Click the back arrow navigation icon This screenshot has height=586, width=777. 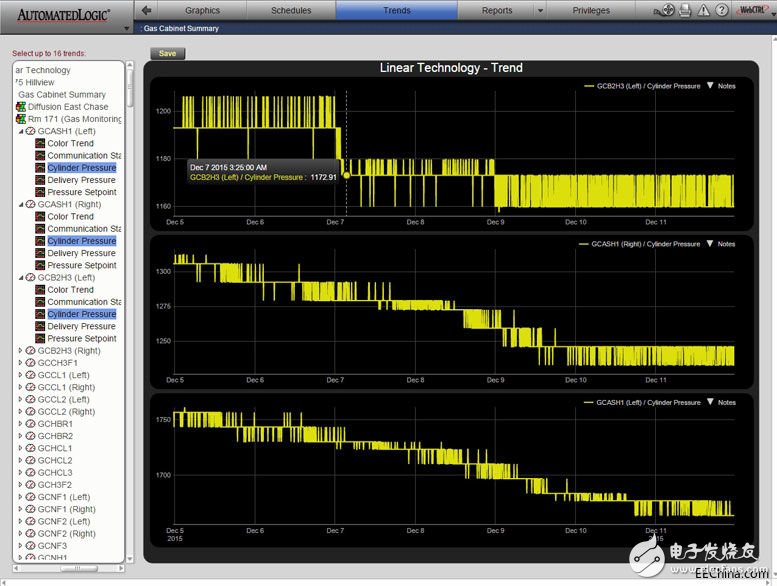click(147, 10)
